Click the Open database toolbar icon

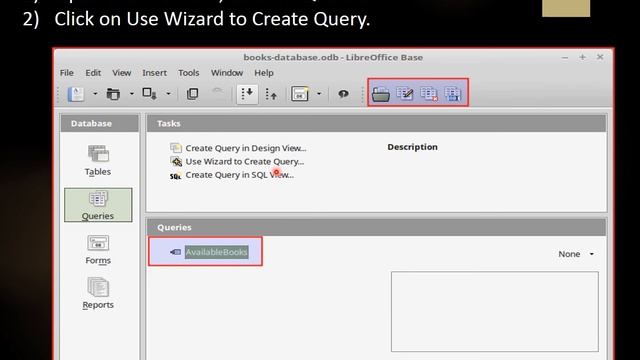pos(113,94)
